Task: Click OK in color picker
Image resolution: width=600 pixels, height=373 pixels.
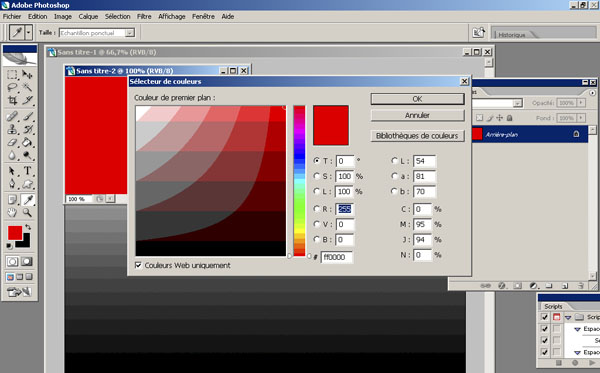Action: coord(417,99)
